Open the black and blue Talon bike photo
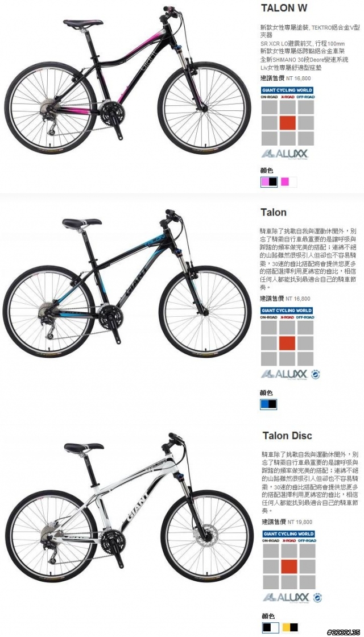This screenshot has height=637, width=364. 127,284
